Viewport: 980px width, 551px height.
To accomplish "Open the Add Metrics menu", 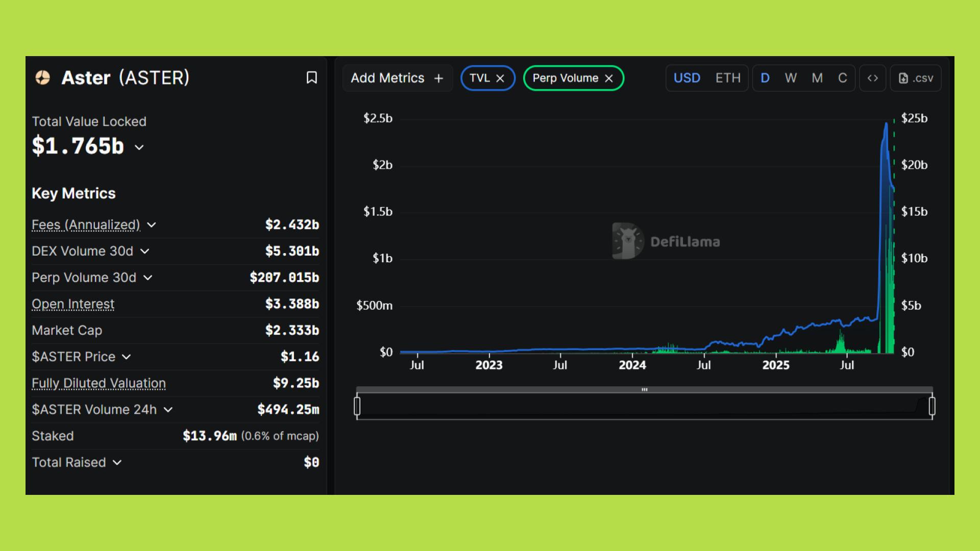I will tap(388, 78).
